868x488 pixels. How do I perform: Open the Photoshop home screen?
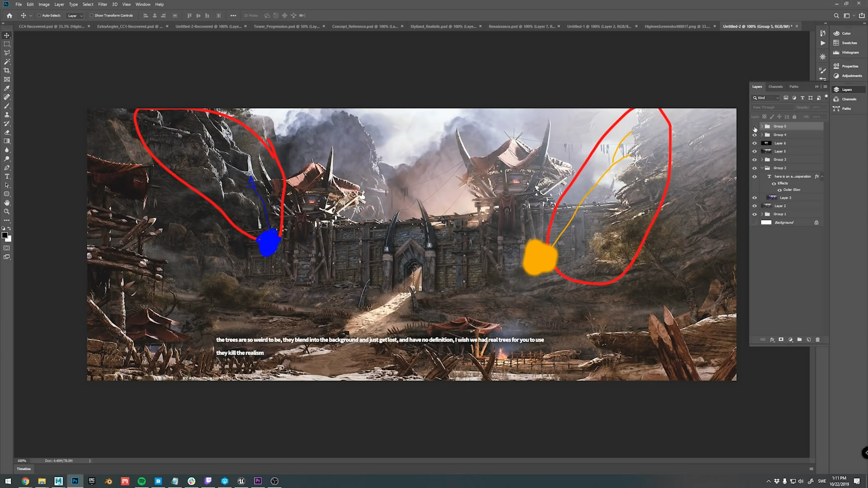tap(9, 15)
